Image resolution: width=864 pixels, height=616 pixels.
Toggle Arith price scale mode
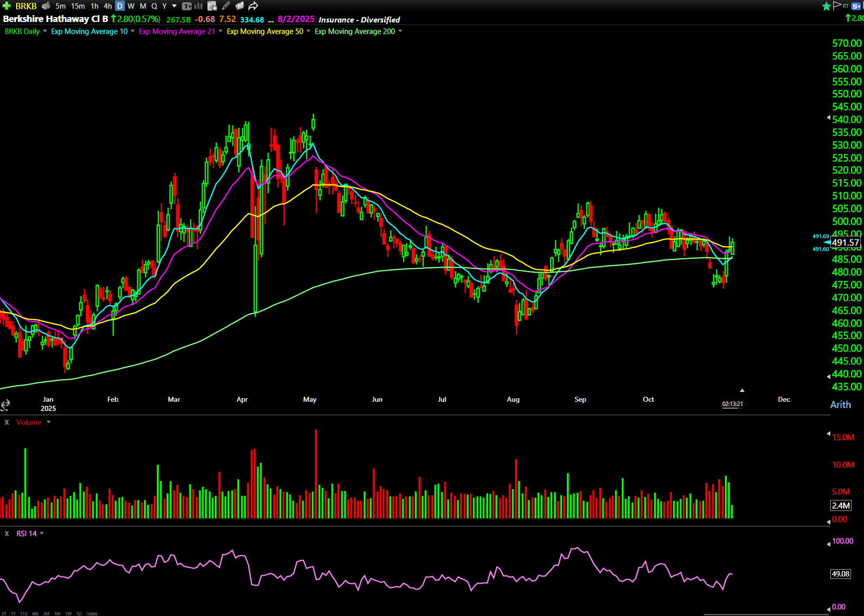840,405
